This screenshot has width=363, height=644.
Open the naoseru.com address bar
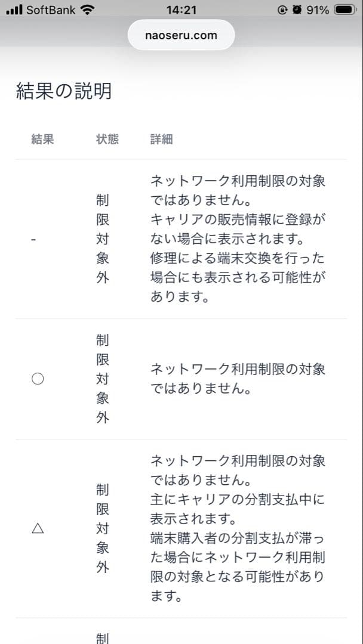[x=181, y=35]
